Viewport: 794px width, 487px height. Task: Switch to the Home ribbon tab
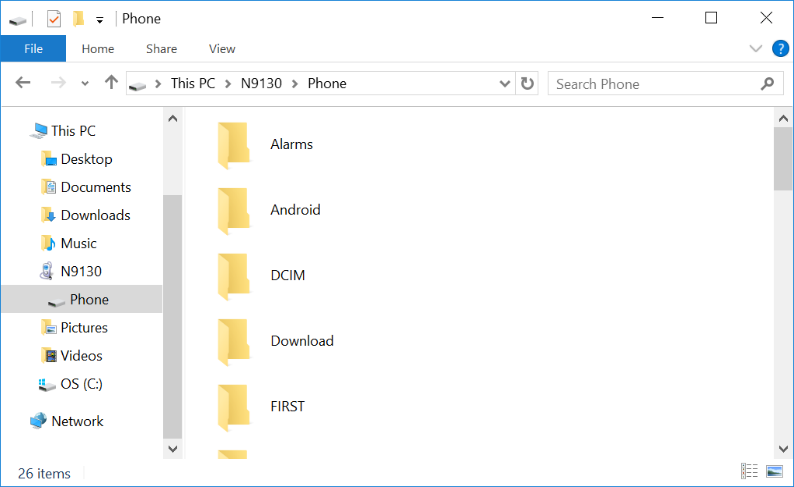point(98,49)
